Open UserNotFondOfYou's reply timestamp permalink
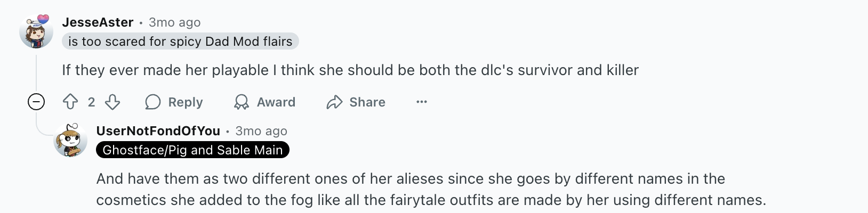868x213 pixels. [x=261, y=131]
